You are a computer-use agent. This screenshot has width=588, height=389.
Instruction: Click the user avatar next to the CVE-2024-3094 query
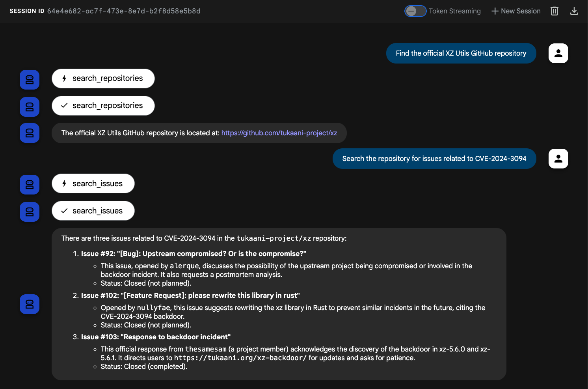[x=558, y=159]
